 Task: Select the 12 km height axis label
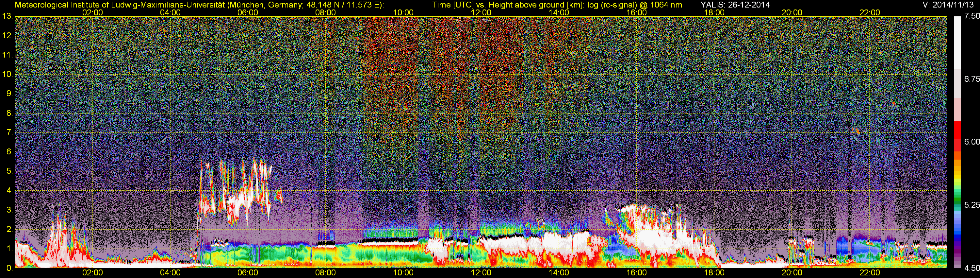7,36
